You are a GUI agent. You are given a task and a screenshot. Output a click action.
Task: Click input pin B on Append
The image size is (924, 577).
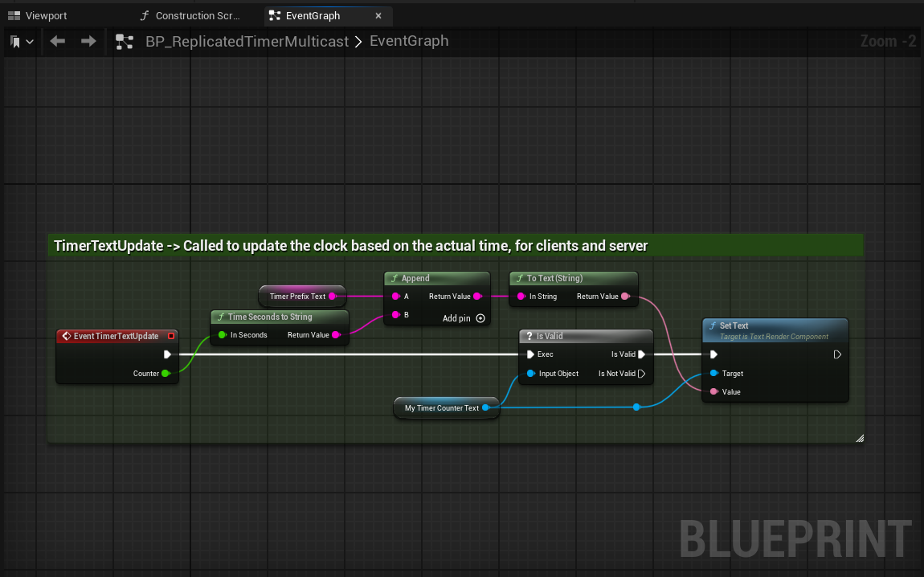pyautogui.click(x=396, y=315)
